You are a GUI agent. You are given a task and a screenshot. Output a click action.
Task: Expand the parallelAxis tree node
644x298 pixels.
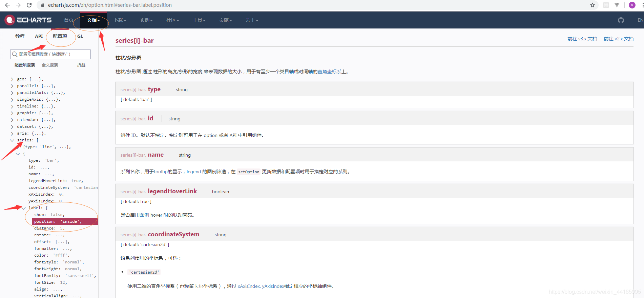[12, 93]
